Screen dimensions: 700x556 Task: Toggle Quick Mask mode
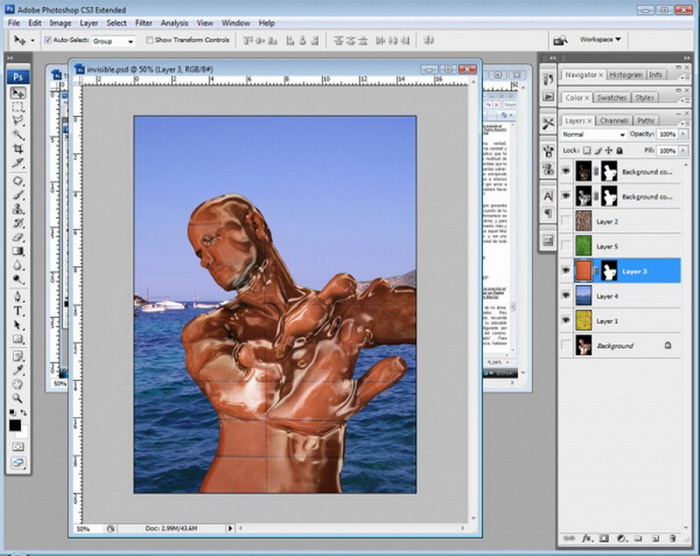point(18,447)
